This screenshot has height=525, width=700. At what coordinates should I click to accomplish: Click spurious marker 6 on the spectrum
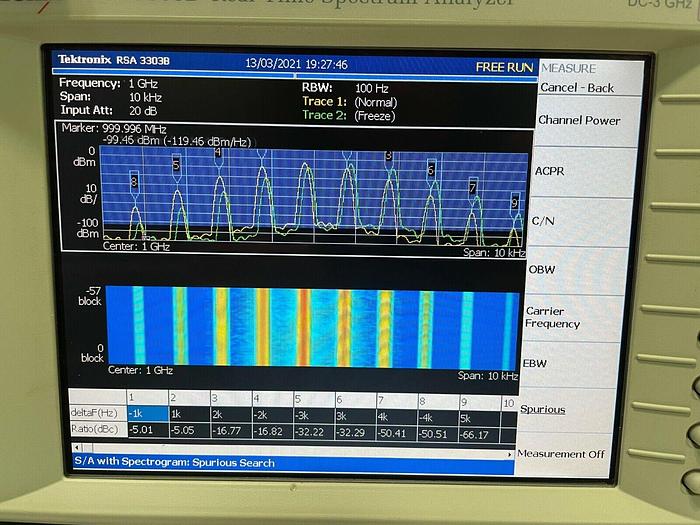tap(431, 170)
